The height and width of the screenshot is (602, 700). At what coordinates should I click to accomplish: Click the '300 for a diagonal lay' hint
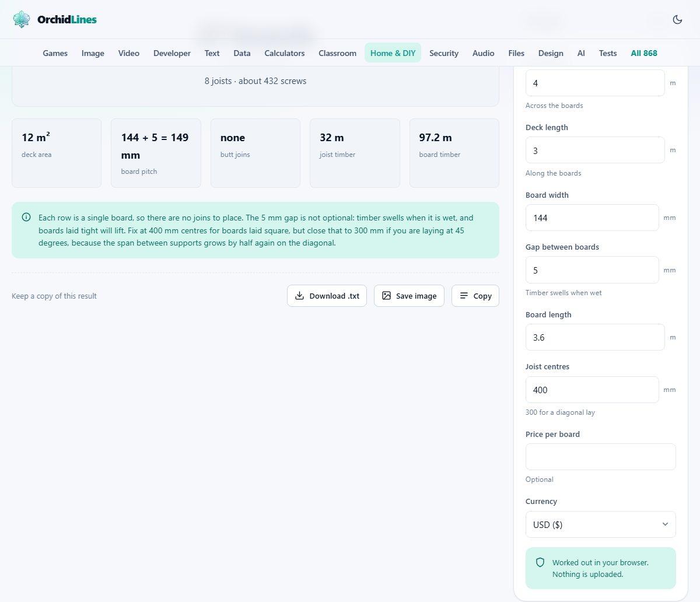560,412
